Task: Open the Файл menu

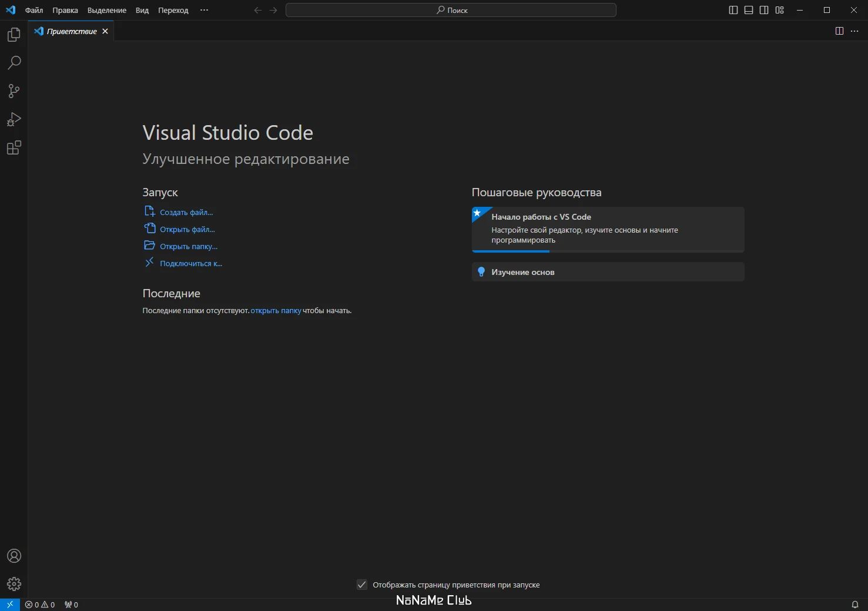Action: click(34, 10)
